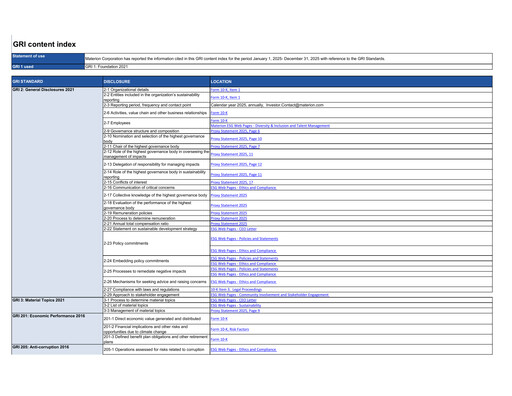Click '2-13 Delegation of responsibility for managing impacts'
The height and width of the screenshot is (396, 512).
click(156, 164)
